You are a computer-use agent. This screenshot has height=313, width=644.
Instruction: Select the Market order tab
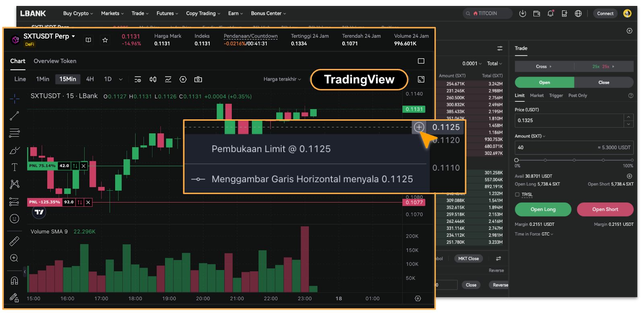[x=537, y=95]
